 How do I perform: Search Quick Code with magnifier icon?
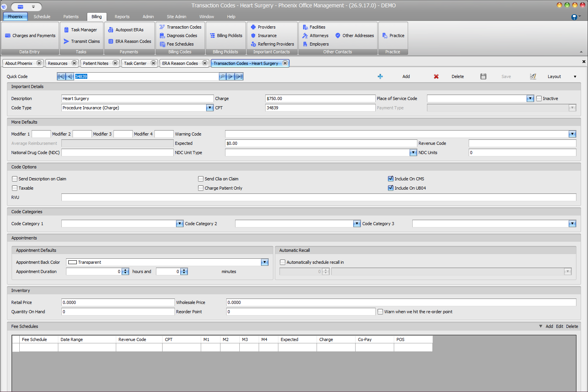(222, 76)
